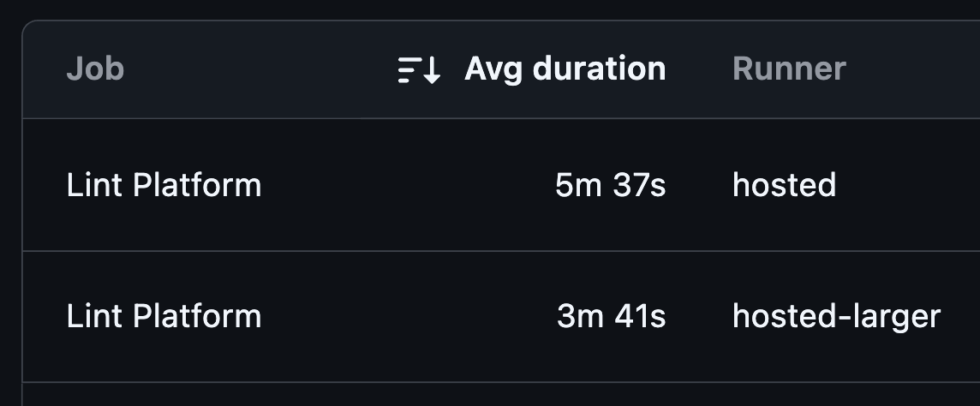Viewport: 980px width, 406px height.
Task: Click blank area between hosted job and 5m 37s
Action: [408, 186]
